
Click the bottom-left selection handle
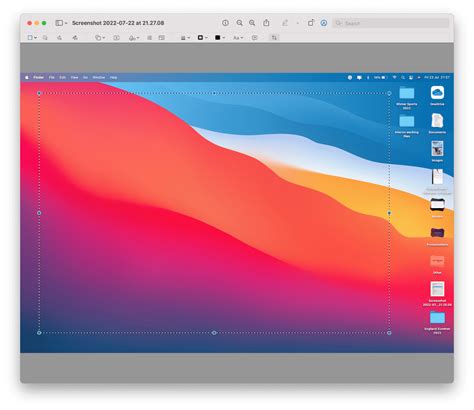pos(39,333)
